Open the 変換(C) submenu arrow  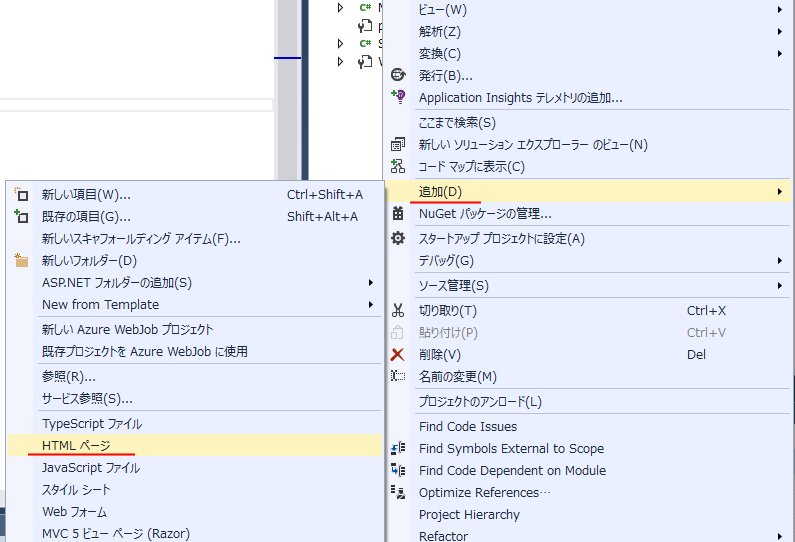pyautogui.click(x=780, y=53)
